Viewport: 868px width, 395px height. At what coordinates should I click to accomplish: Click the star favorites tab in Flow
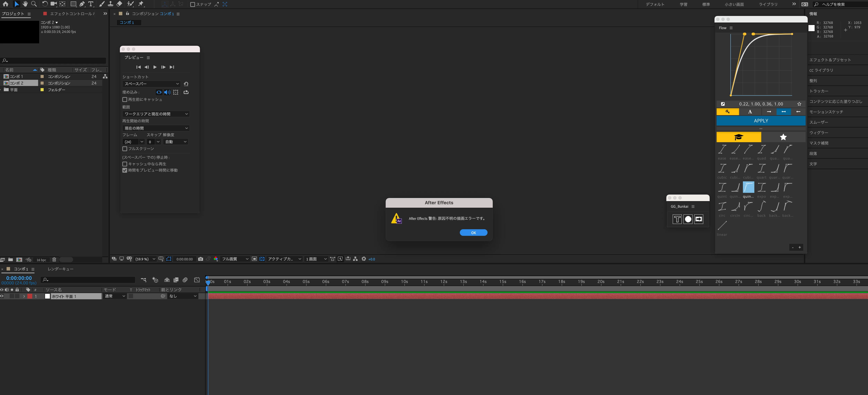pos(783,137)
